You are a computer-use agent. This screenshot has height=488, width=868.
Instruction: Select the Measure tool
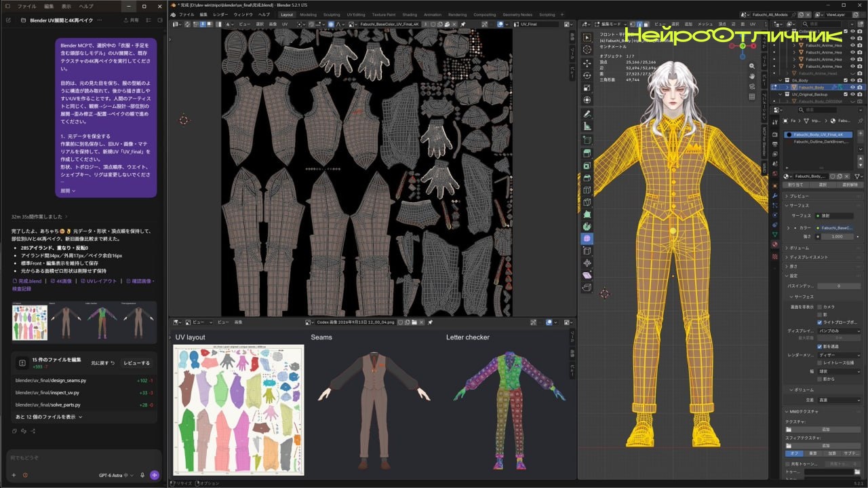(x=587, y=126)
